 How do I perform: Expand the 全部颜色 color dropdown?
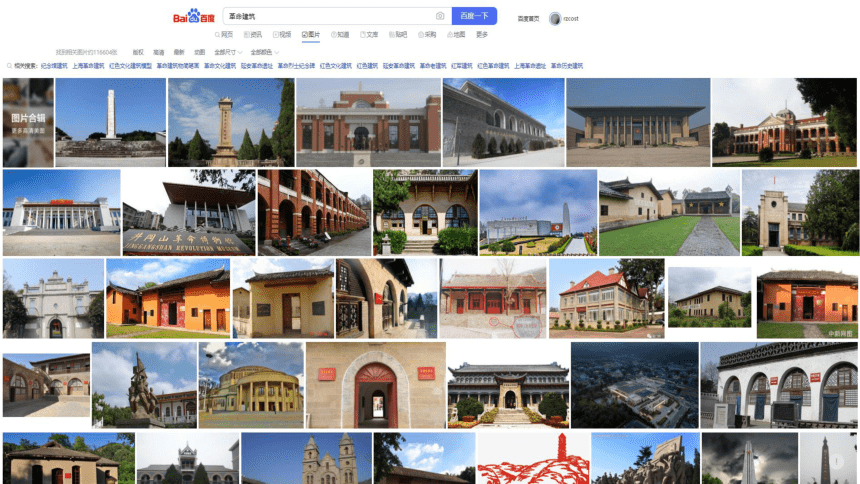pos(265,53)
